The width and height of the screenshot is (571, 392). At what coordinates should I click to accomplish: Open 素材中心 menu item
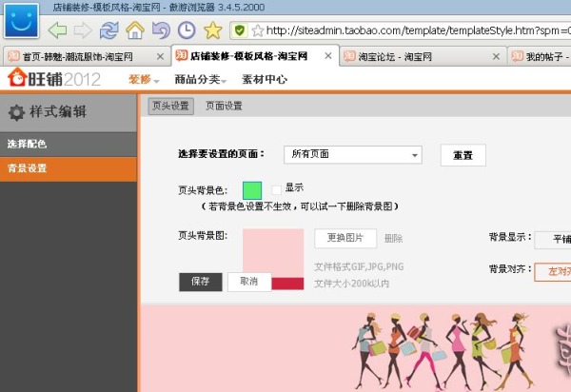265,79
